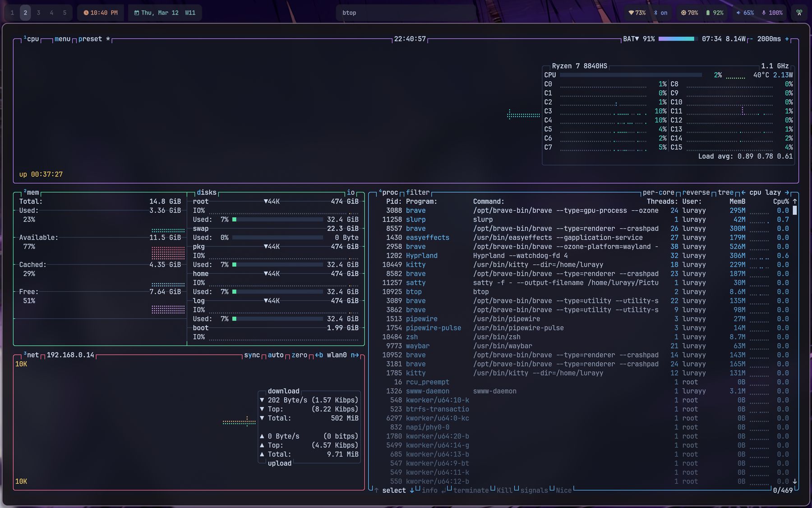
Task: Click Kill in proc footer
Action: click(504, 490)
